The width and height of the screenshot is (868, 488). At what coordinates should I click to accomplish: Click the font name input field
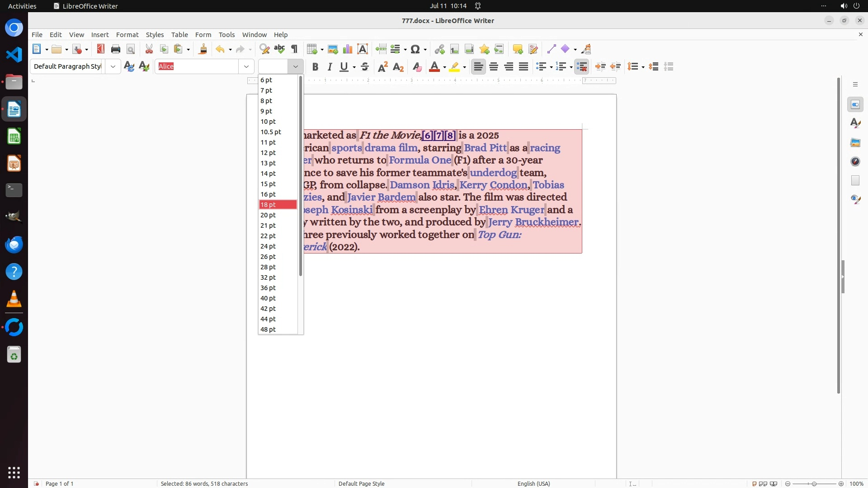(x=197, y=66)
